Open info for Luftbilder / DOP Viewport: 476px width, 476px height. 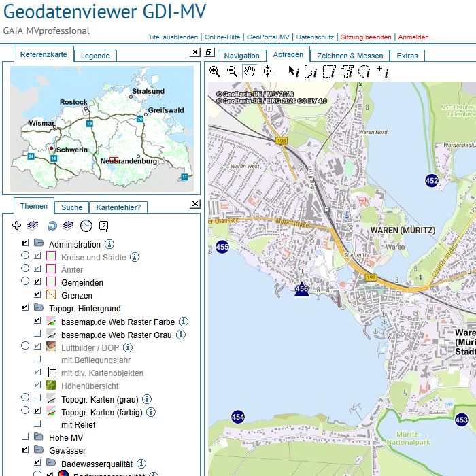[128, 347]
